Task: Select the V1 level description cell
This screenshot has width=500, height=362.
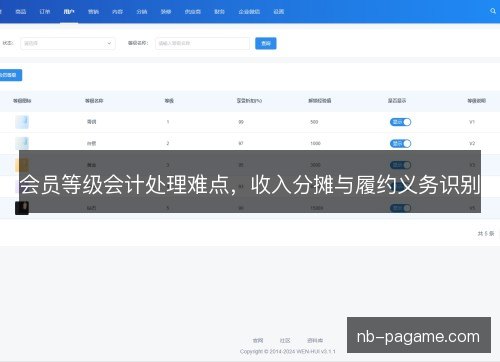Action: (472, 122)
